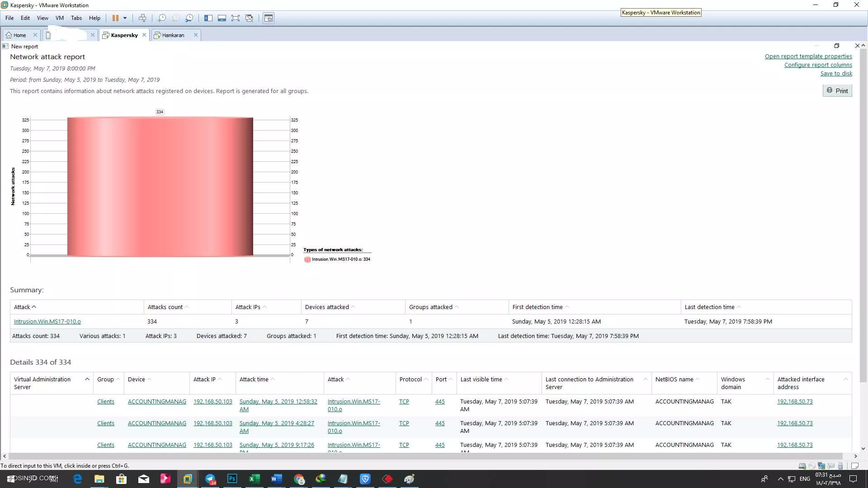The height and width of the screenshot is (488, 868).
Task: Click Save to disk link
Action: 836,74
